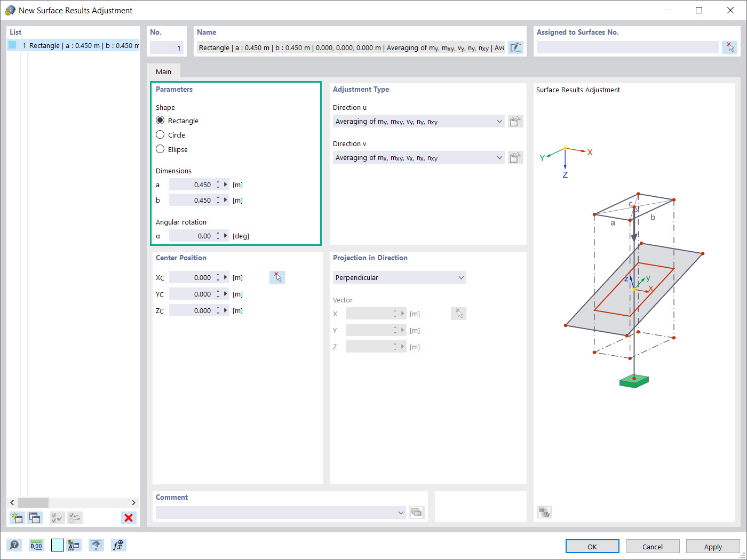The image size is (747, 560).
Task: Click the disabled vector pick icon
Action: click(x=458, y=314)
